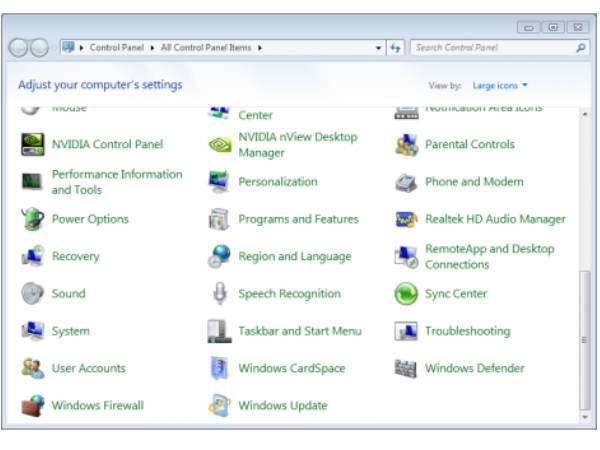Image resolution: width=600 pixels, height=450 pixels.
Task: Open the User Accounts link text
Action: point(88,368)
